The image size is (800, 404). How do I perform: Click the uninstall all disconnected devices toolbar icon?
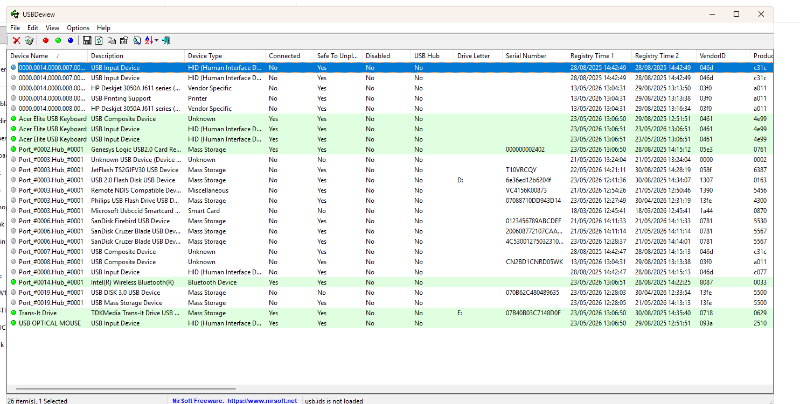coord(29,40)
